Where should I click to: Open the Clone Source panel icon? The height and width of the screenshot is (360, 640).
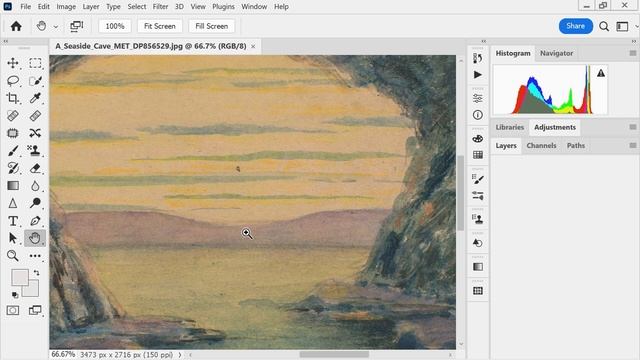478,219
